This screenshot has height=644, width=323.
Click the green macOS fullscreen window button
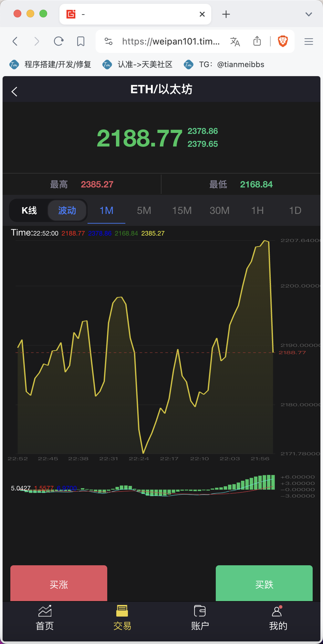coord(43,14)
